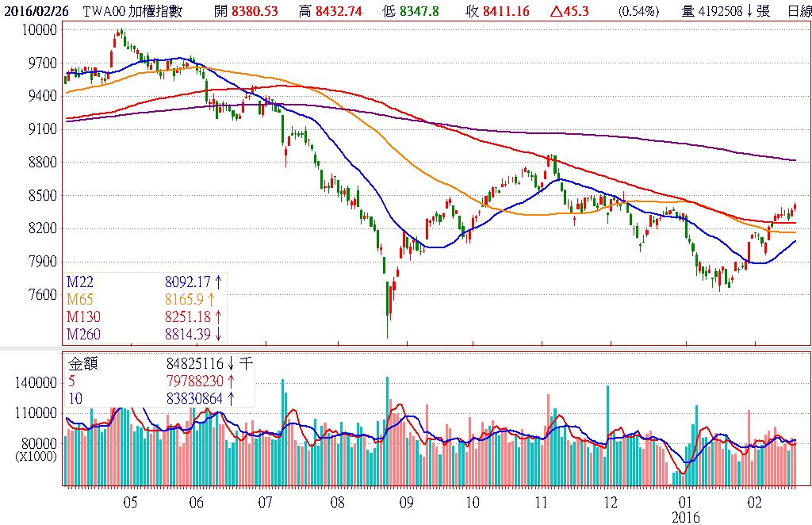This screenshot has height=525, width=812.
Task: Click the turnover value 84825116
Action: (x=195, y=363)
